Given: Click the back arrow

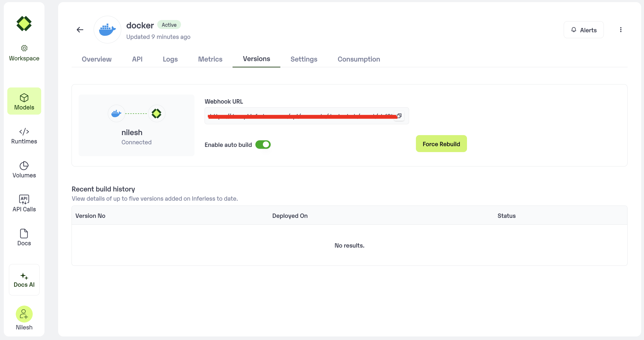Looking at the screenshot, I should click(80, 30).
